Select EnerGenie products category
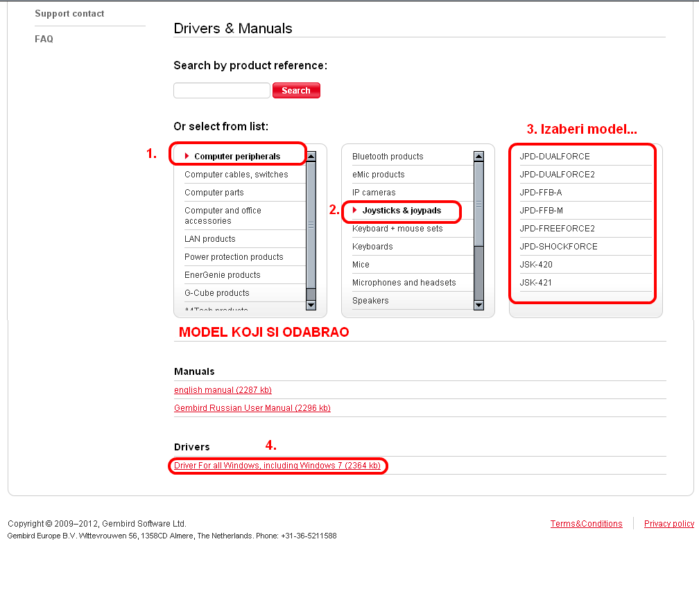Viewport: 699px width, 616px height. point(223,275)
